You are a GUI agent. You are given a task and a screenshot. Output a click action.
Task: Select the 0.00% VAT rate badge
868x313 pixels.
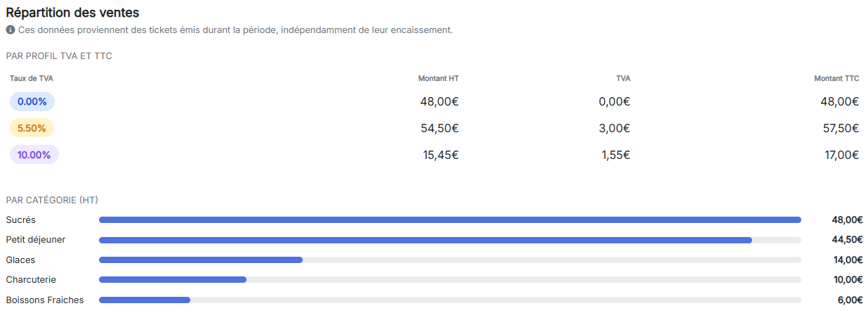click(x=32, y=101)
